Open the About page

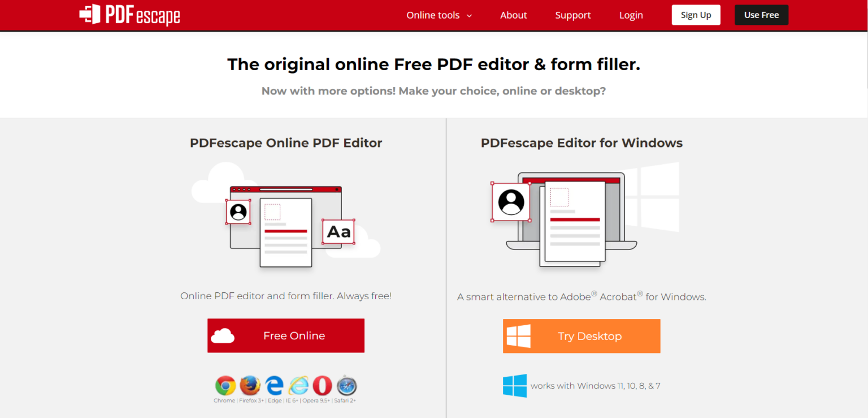click(513, 15)
